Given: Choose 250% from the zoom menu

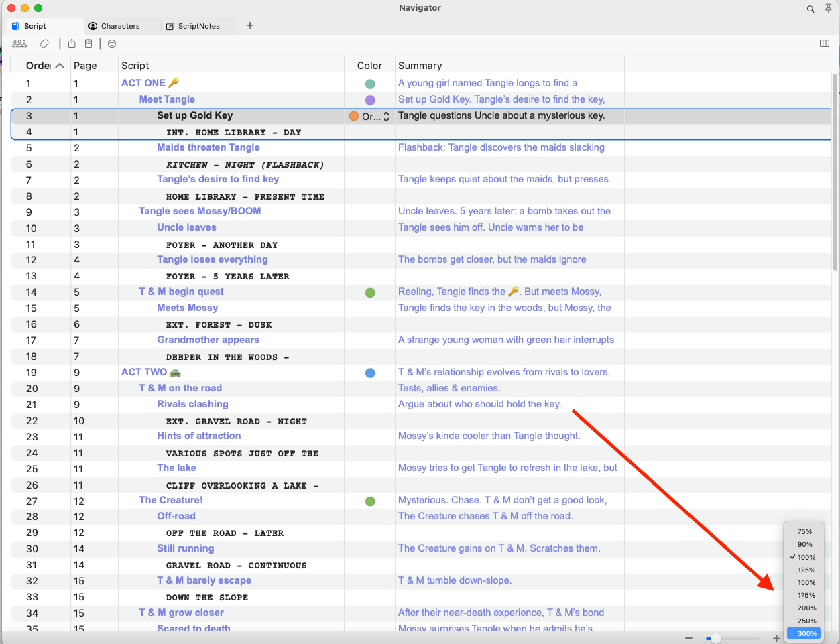Looking at the screenshot, I should (x=804, y=621).
